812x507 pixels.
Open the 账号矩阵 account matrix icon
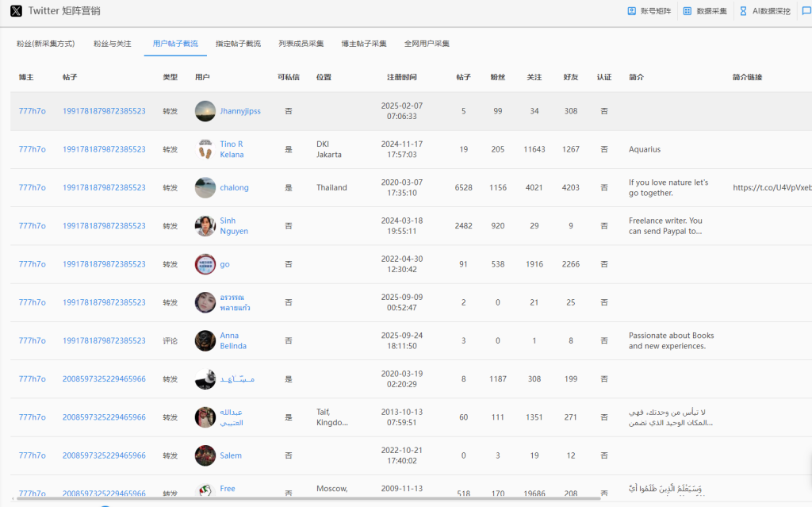[x=632, y=11]
